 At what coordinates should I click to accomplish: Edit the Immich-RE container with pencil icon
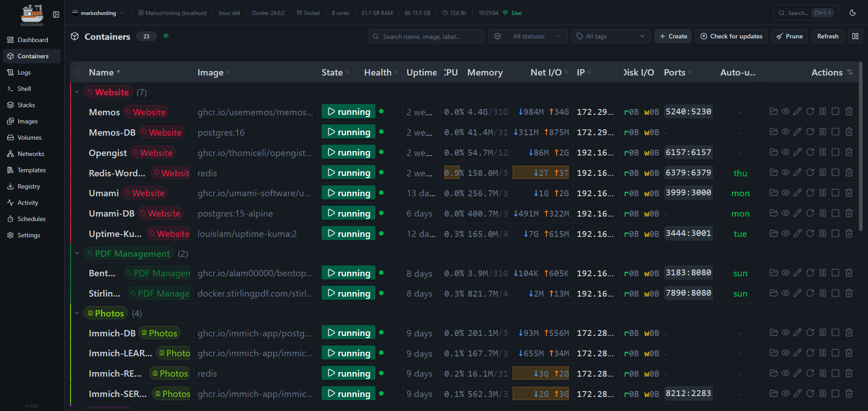pos(797,373)
